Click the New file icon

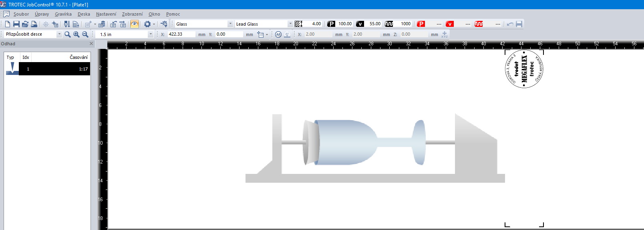[x=8, y=24]
